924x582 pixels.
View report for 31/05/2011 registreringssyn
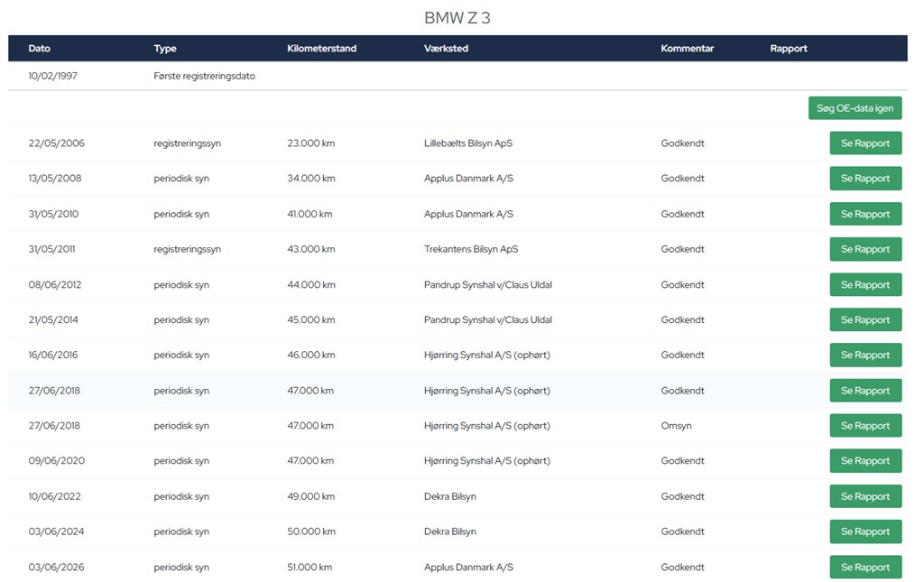(865, 249)
